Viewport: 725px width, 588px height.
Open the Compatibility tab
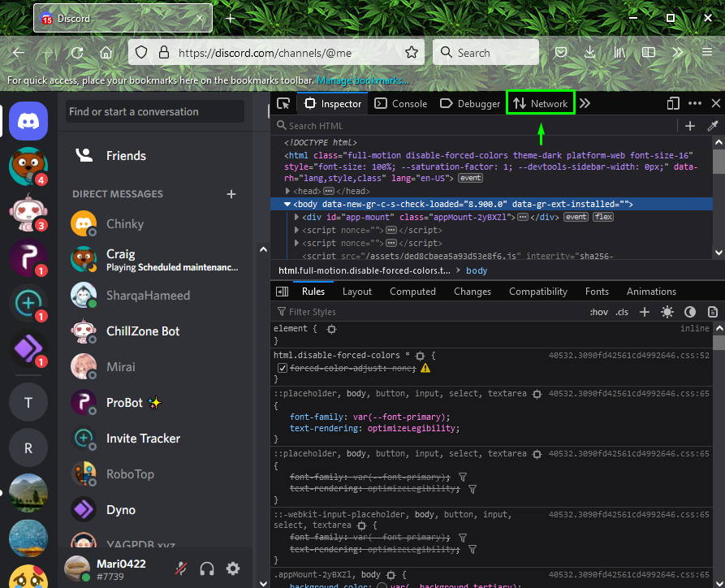point(538,292)
